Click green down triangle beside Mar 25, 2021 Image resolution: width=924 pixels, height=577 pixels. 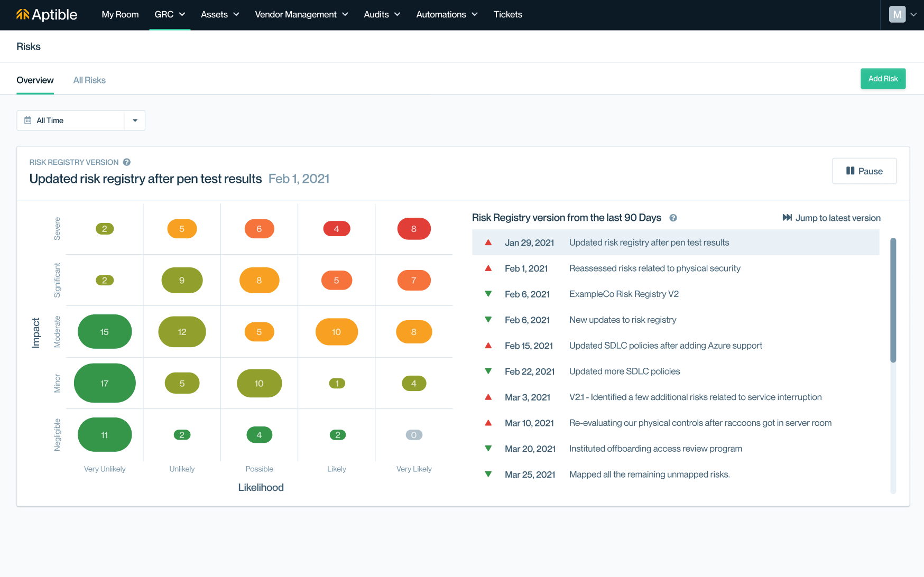[x=488, y=474]
